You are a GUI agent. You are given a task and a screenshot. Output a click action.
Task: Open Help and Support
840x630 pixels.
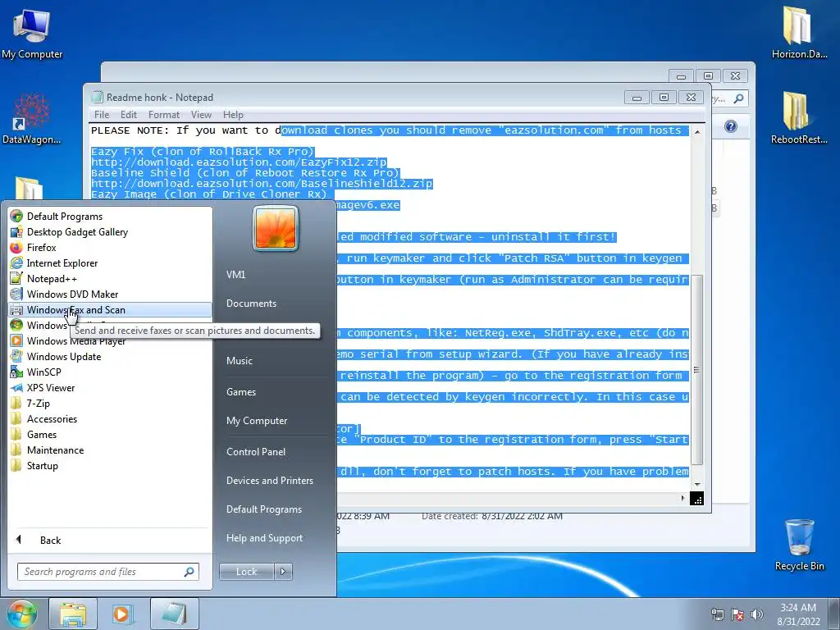[264, 538]
